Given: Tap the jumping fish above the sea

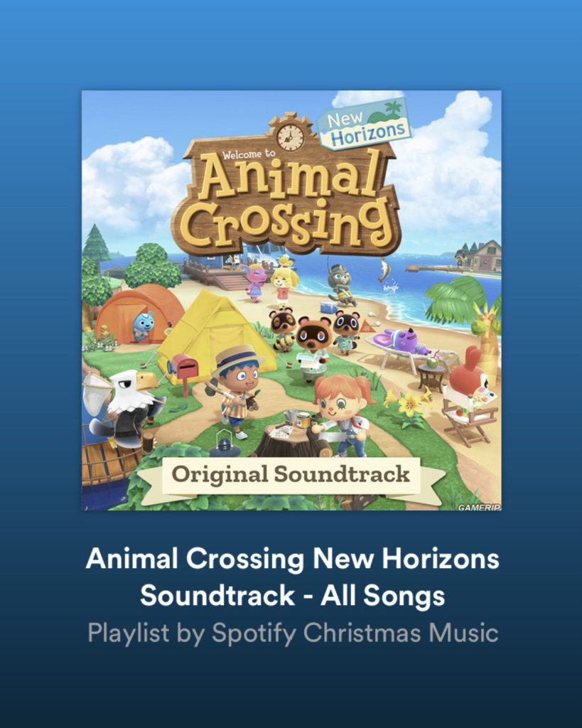Looking at the screenshot, I should (x=384, y=270).
